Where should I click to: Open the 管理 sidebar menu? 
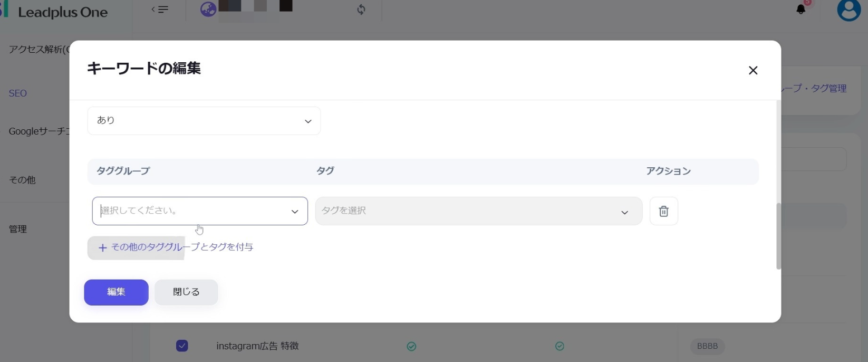pos(18,229)
